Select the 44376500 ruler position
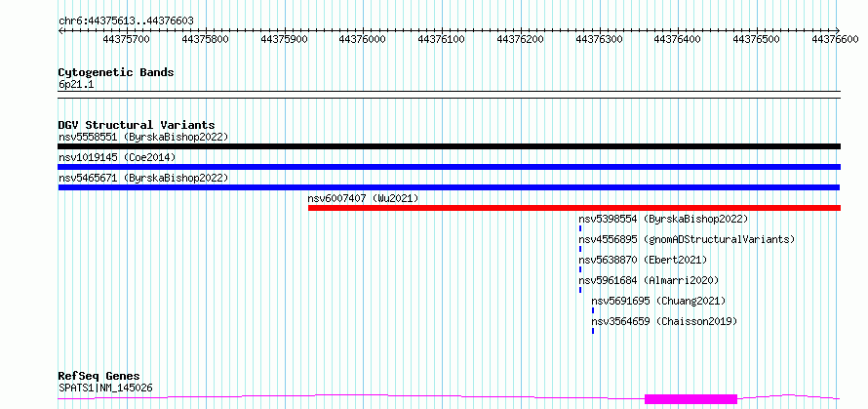The image size is (868, 409). click(x=757, y=39)
